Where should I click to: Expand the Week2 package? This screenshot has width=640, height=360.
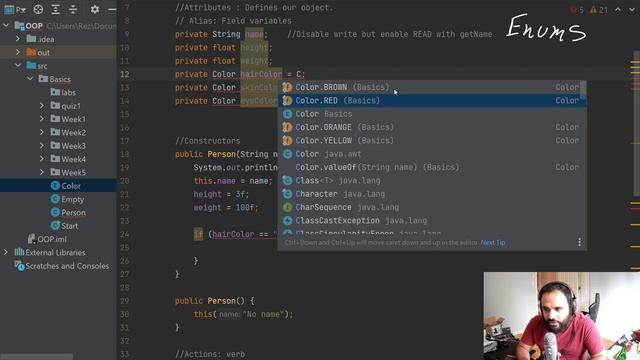click(x=42, y=132)
